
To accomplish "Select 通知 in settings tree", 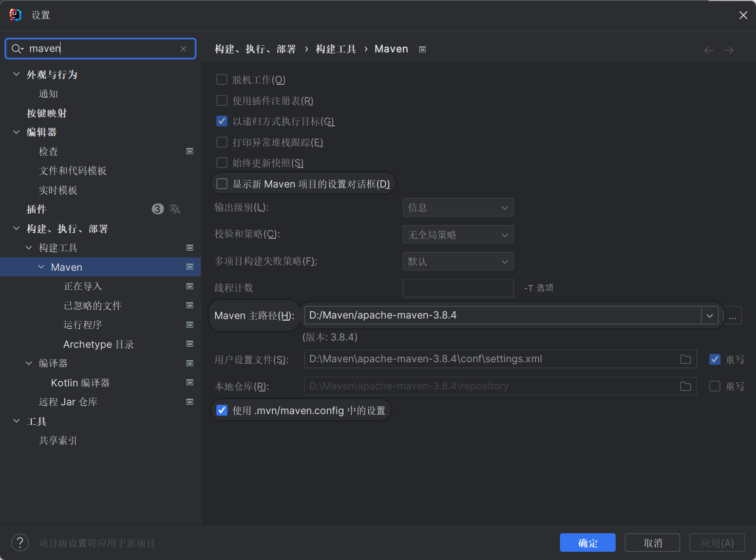I will tap(48, 94).
